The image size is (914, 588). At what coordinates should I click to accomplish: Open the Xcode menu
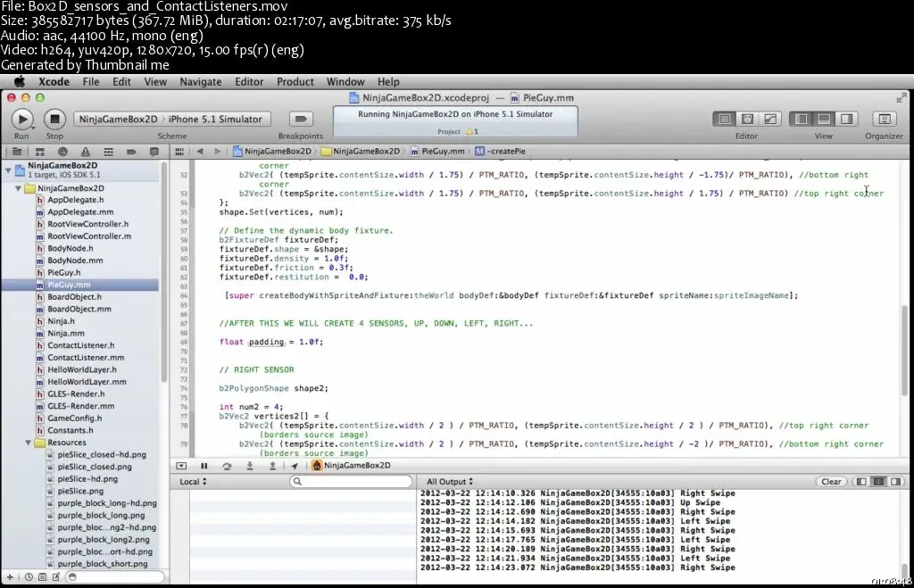(54, 81)
